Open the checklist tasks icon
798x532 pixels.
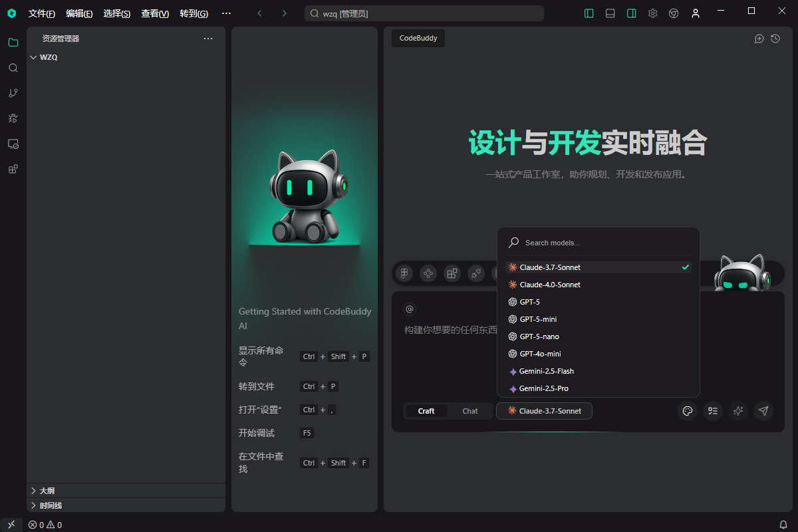tap(713, 411)
